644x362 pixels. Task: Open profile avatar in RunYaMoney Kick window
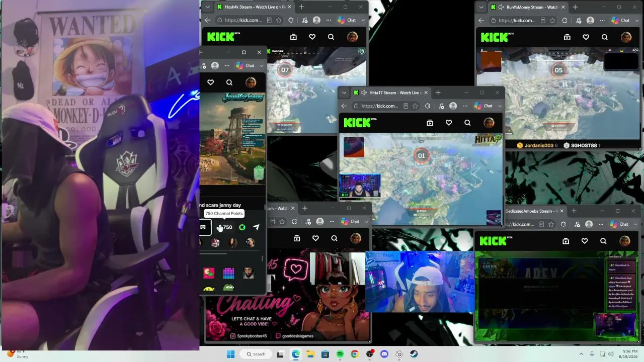[x=626, y=37]
